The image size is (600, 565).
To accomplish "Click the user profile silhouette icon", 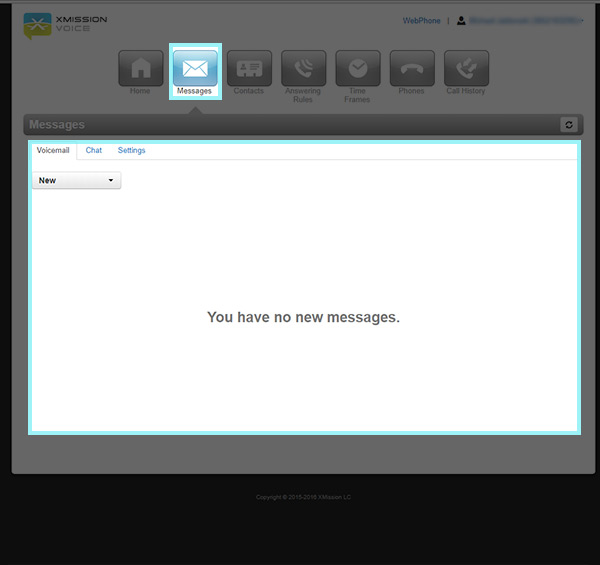I will pos(461,20).
